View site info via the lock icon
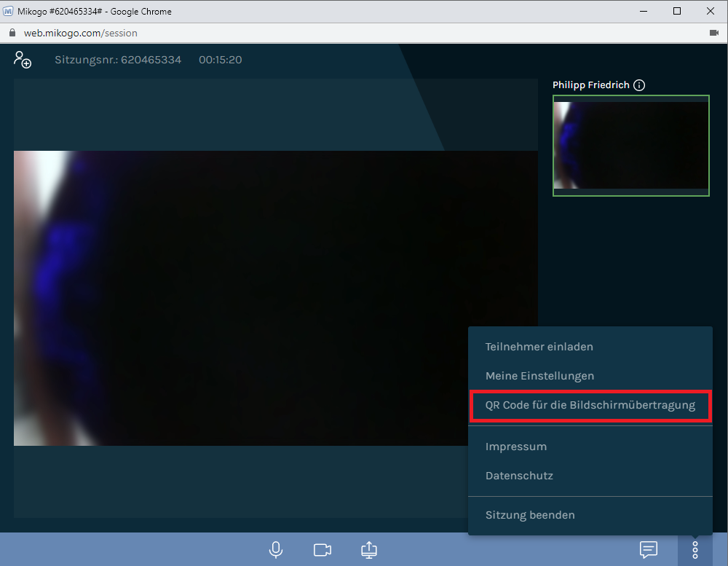This screenshot has height=566, width=728. (12, 33)
